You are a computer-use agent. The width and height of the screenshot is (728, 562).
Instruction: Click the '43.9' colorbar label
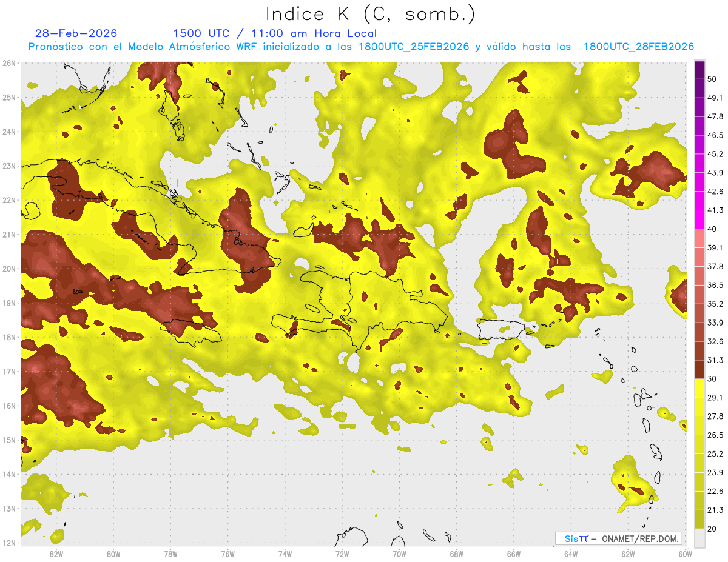coord(715,173)
